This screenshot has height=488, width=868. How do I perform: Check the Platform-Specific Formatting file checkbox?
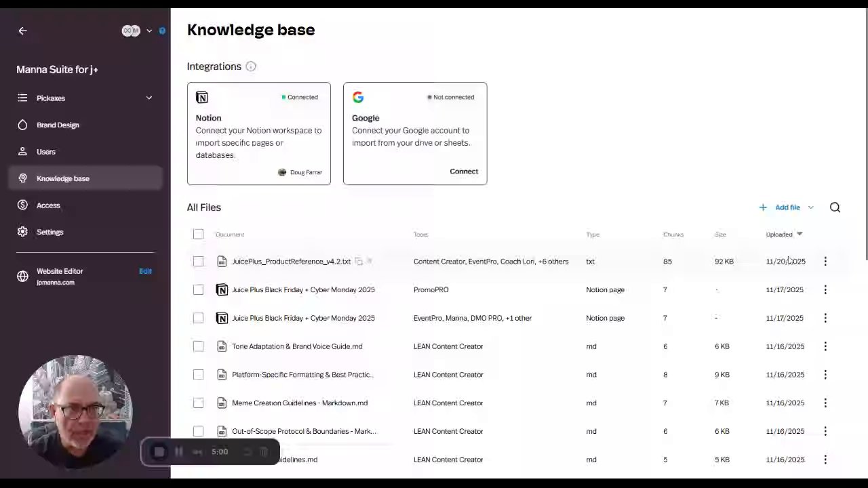tap(198, 375)
